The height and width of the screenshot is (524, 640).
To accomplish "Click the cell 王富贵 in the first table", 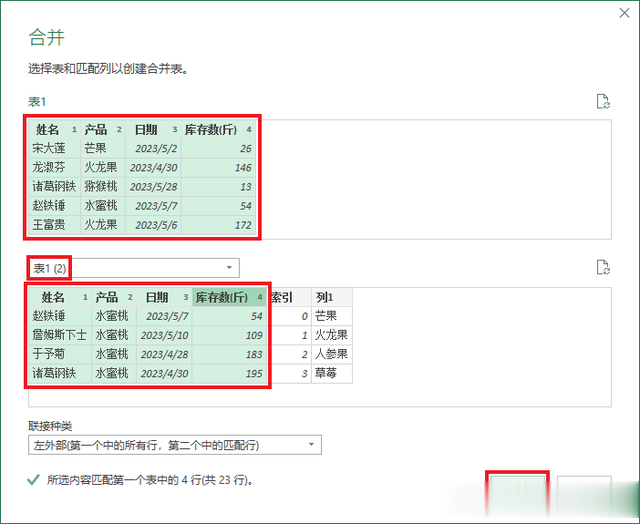I will pos(55,224).
